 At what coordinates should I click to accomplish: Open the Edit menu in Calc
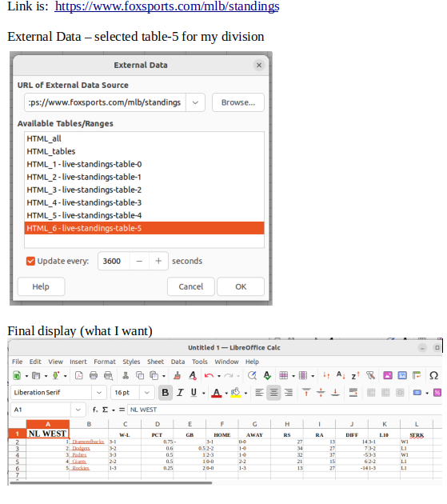point(35,362)
